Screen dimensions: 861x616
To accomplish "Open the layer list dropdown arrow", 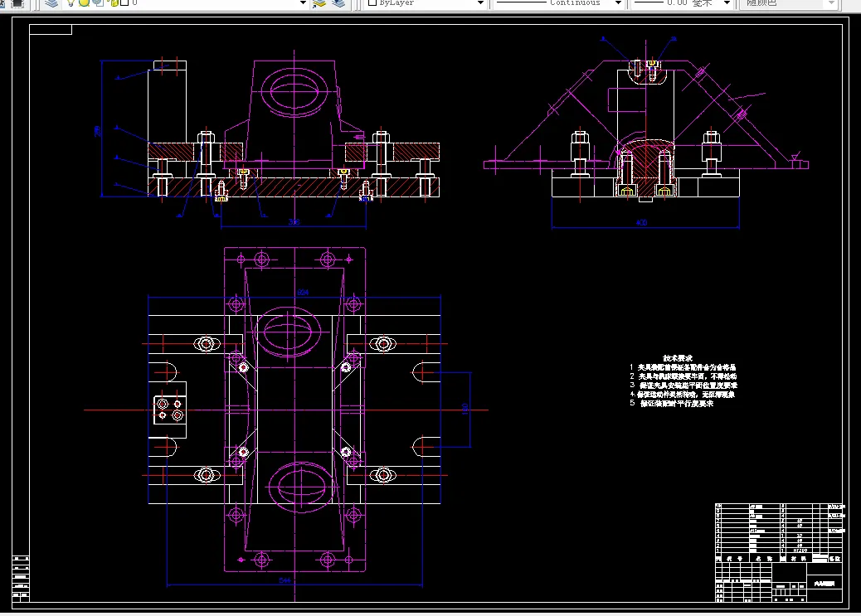I will [303, 2].
